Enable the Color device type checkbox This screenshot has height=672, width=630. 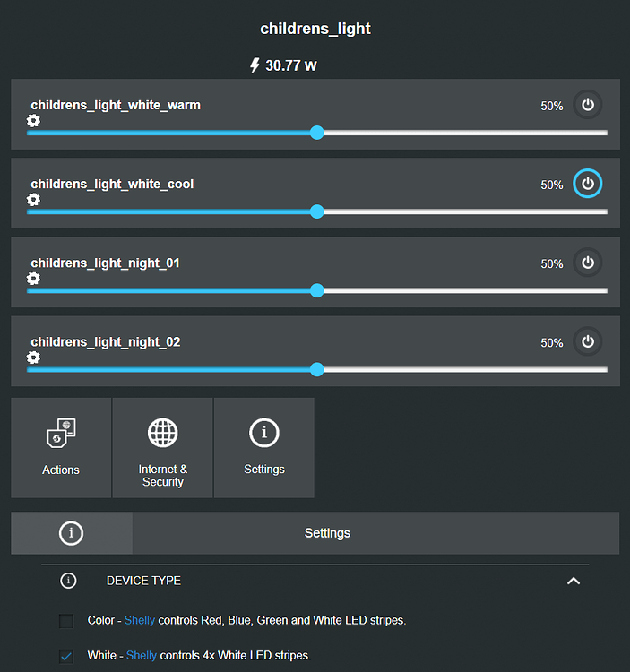[x=66, y=621]
